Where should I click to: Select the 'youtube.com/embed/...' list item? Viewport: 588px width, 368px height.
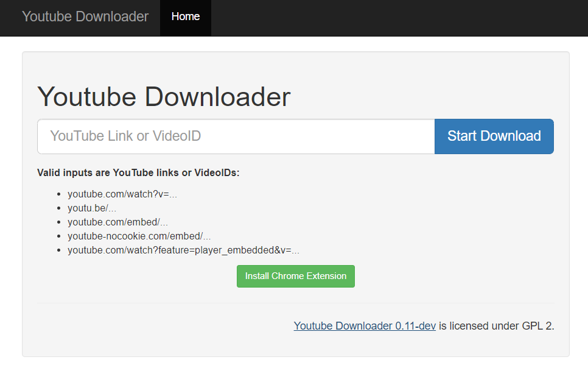[117, 222]
